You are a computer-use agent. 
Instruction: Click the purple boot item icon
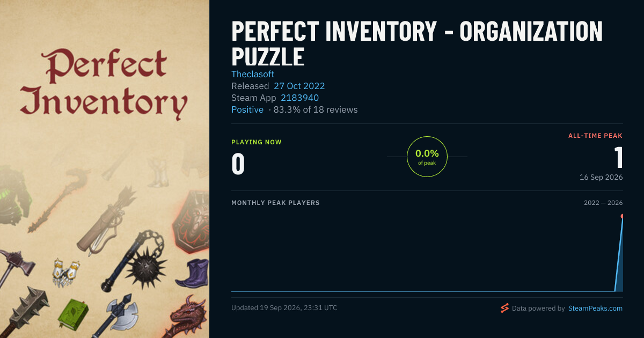pyautogui.click(x=192, y=273)
